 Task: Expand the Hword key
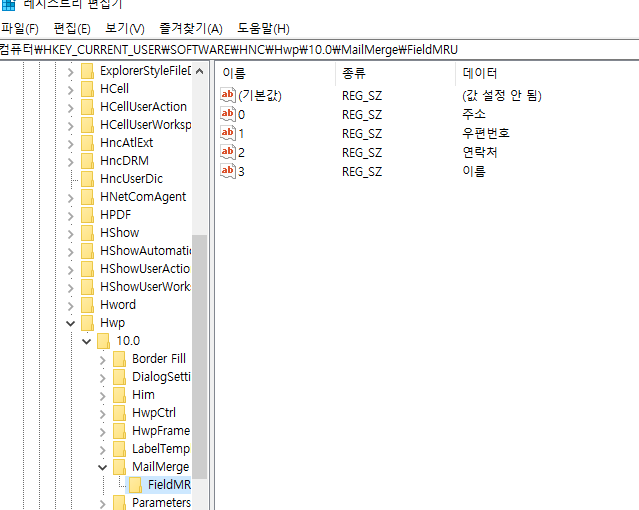(71, 306)
